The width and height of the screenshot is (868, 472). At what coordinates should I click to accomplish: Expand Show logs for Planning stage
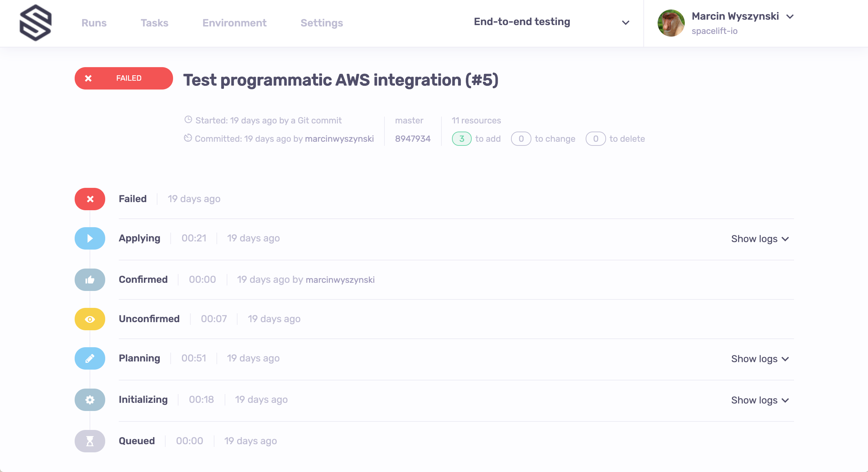pyautogui.click(x=760, y=359)
